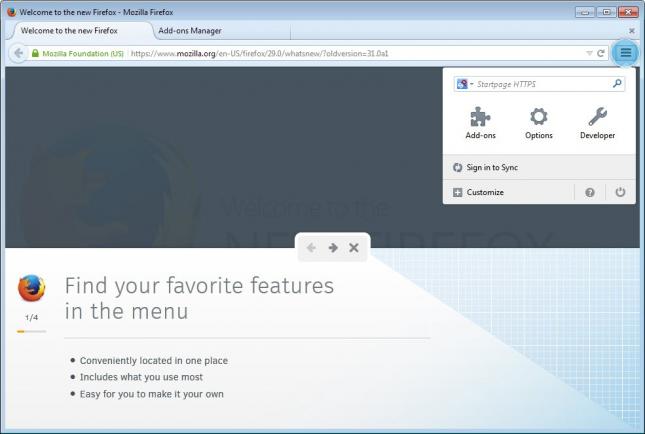Image resolution: width=645 pixels, height=434 pixels.
Task: Click the tour progress bar under 1/4
Action: 31,331
